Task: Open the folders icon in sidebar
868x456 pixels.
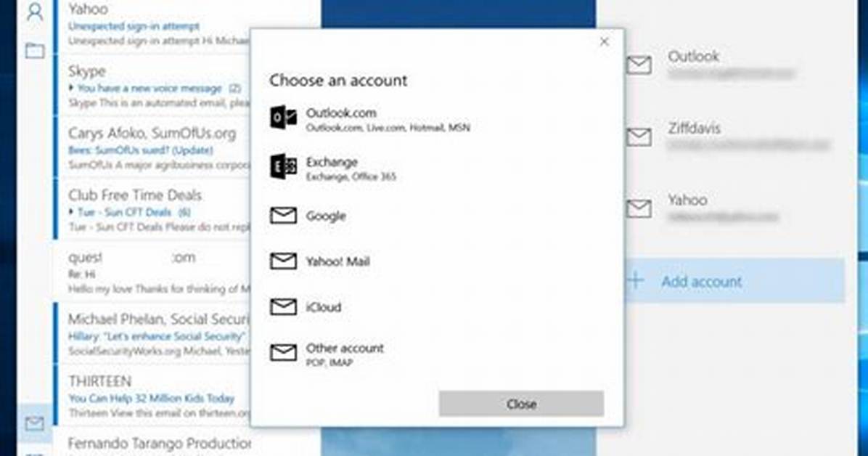Action: point(35,50)
